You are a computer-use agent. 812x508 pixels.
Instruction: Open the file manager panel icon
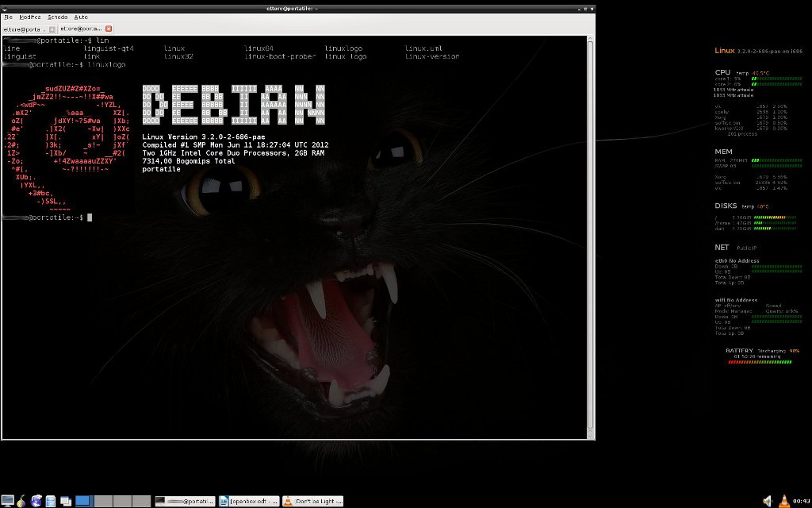[50, 501]
